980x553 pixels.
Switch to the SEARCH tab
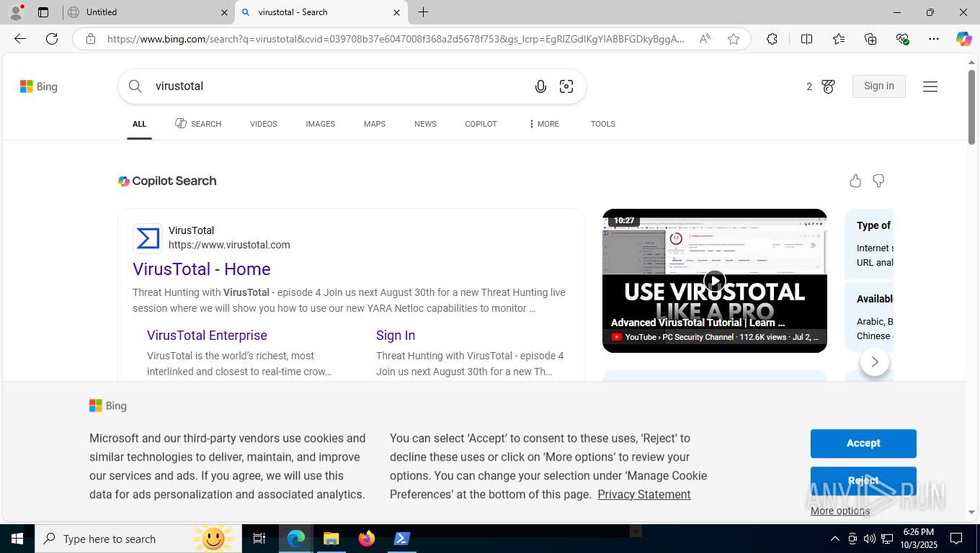(x=198, y=124)
